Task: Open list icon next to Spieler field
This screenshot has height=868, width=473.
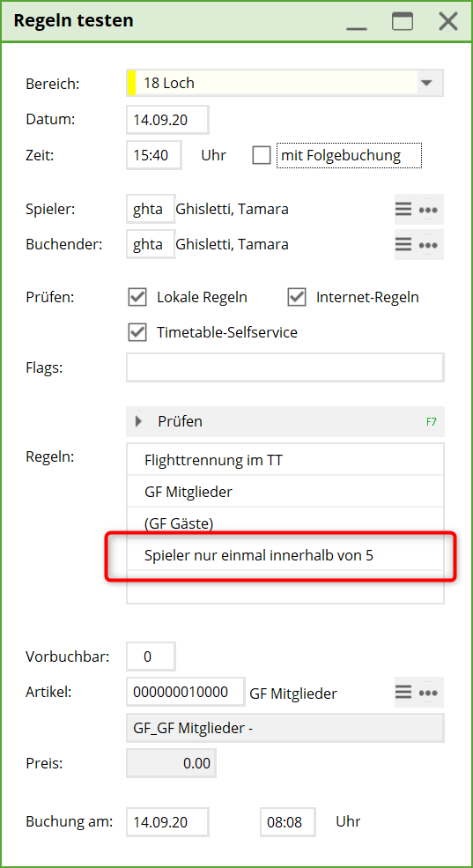Action: pyautogui.click(x=403, y=209)
